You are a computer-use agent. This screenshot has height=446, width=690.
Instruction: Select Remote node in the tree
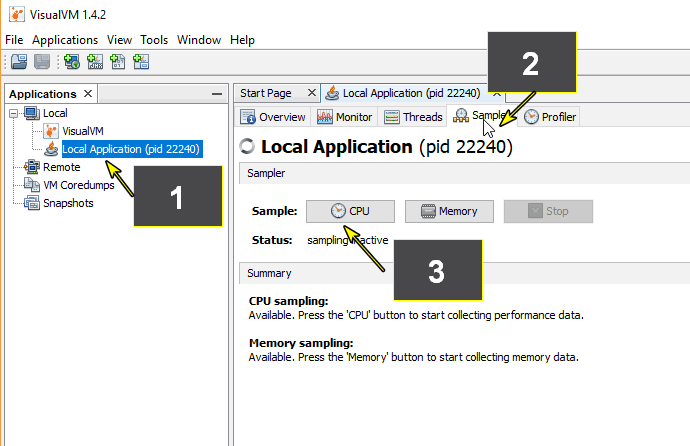(62, 167)
